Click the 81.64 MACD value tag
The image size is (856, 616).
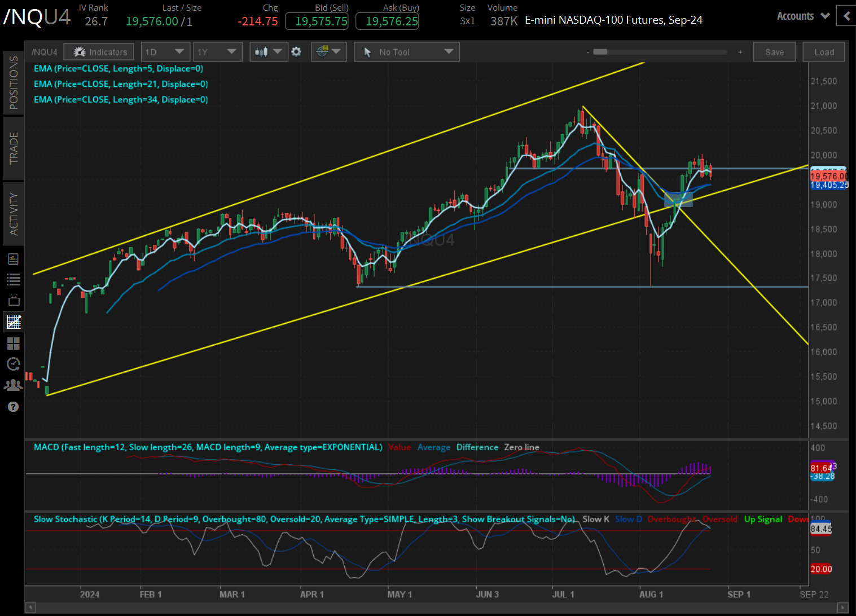click(x=822, y=468)
